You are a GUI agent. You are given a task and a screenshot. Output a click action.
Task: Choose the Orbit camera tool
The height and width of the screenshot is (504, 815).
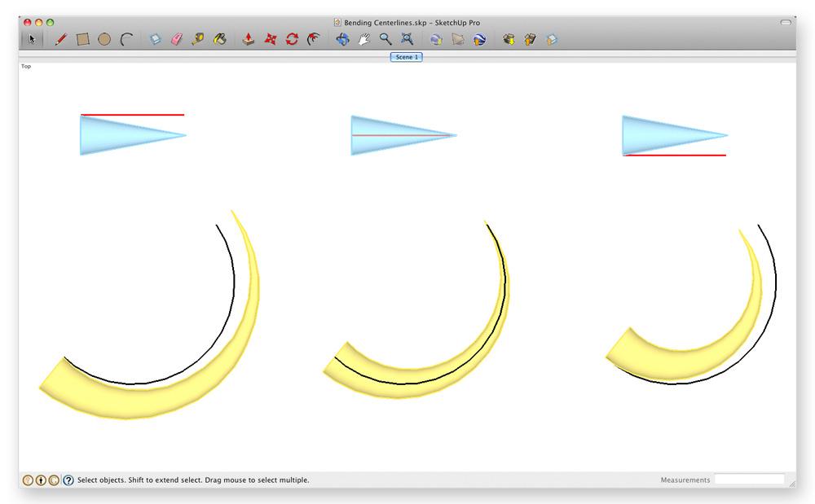click(x=342, y=39)
